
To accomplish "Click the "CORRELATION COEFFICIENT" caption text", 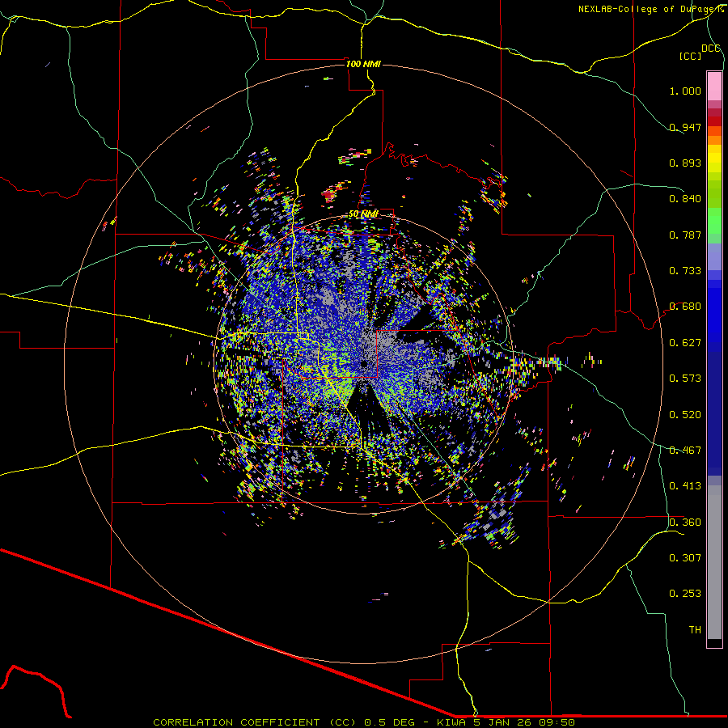I will pos(236,722).
